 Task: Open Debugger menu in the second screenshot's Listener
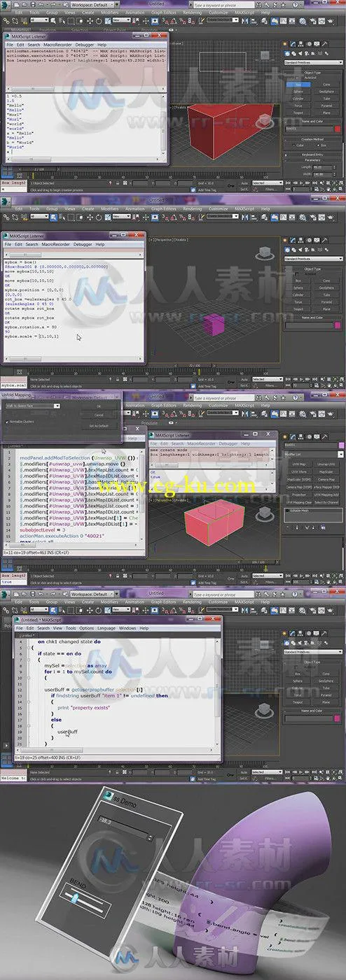click(x=84, y=244)
